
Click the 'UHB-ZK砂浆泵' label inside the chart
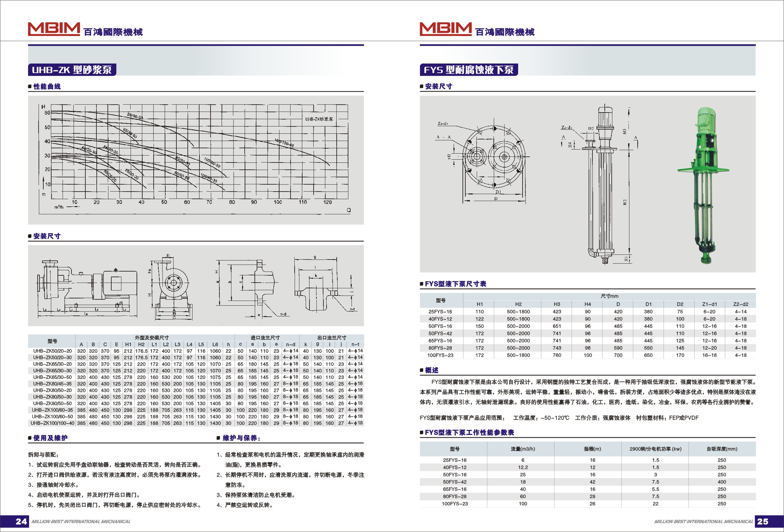[319, 119]
